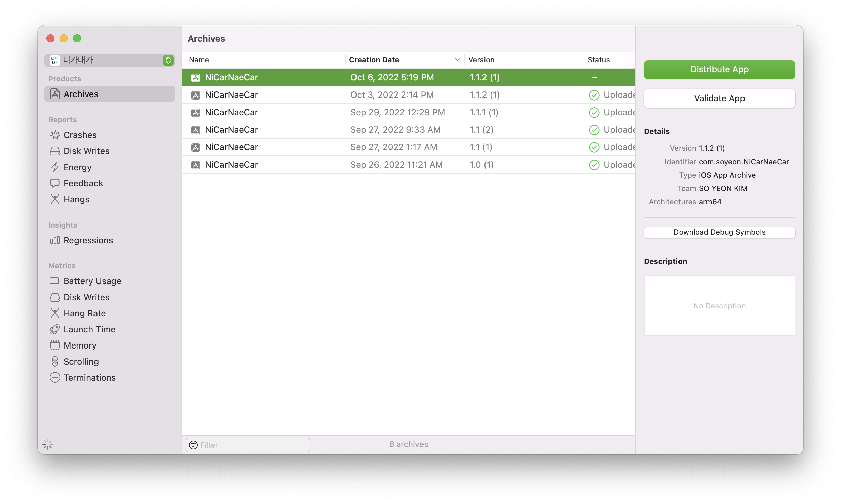Select archive dated Oct 3, 2022 2:14 PM
Viewport: 841px width, 504px height.
point(408,95)
